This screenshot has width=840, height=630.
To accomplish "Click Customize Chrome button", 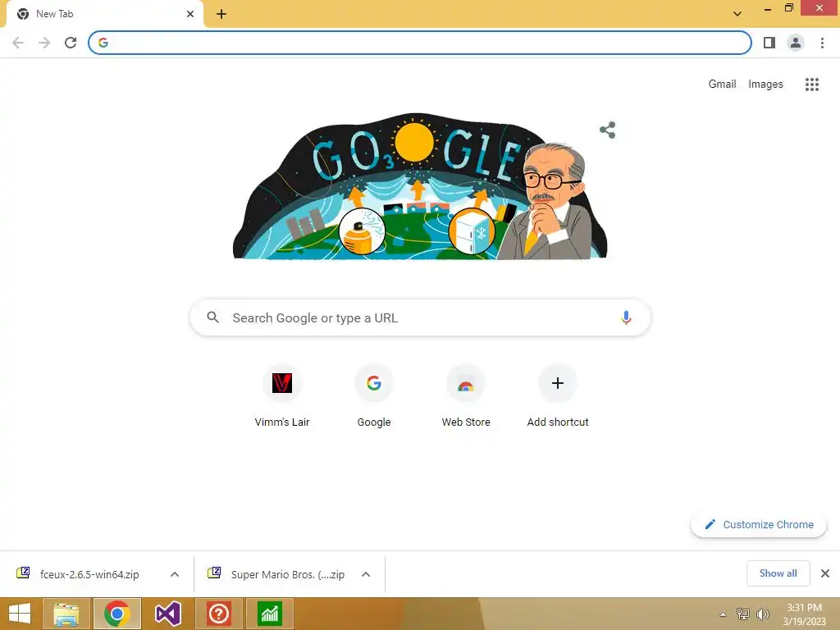I will 759,524.
